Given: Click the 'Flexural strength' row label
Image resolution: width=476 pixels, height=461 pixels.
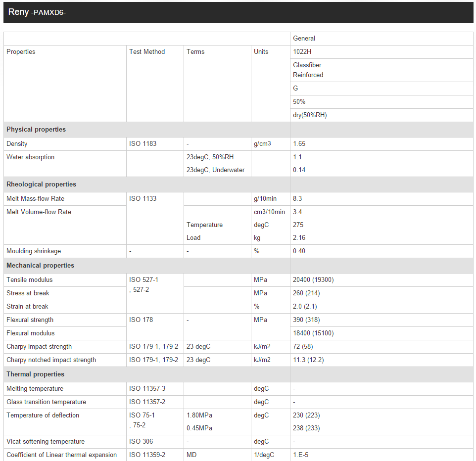Looking at the screenshot, I should [x=30, y=320].
